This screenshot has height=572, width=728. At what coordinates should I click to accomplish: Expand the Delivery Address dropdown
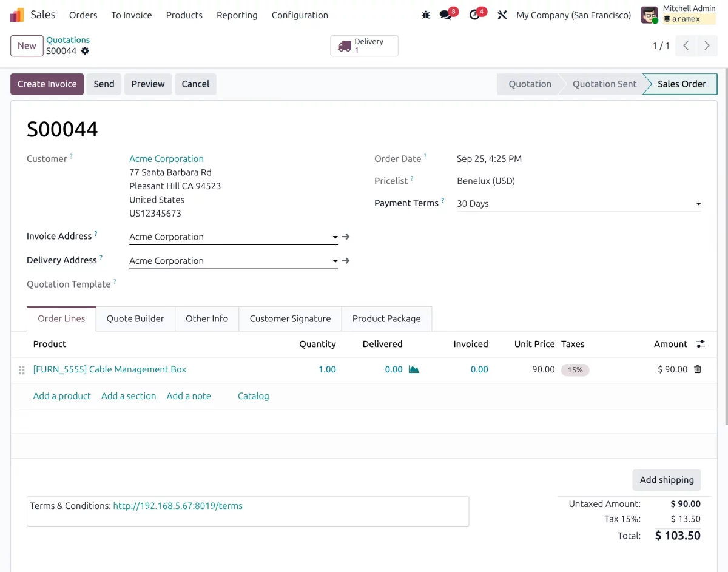pyautogui.click(x=335, y=261)
